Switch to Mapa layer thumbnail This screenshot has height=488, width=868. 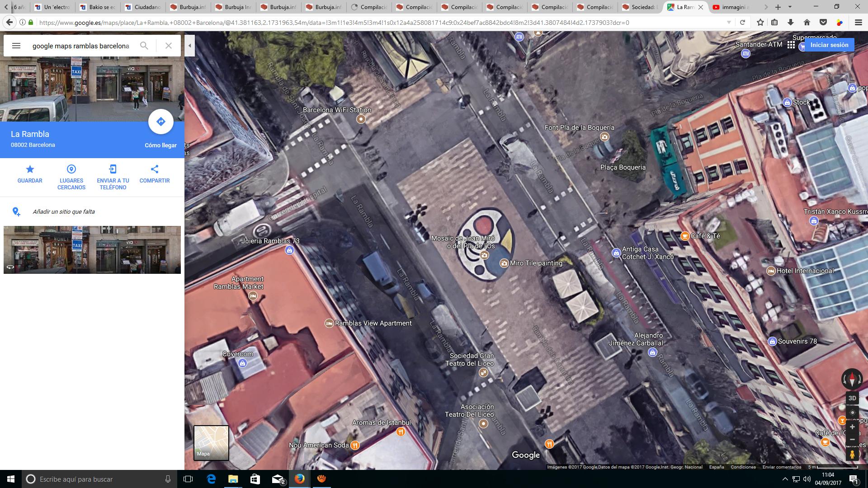tap(211, 443)
